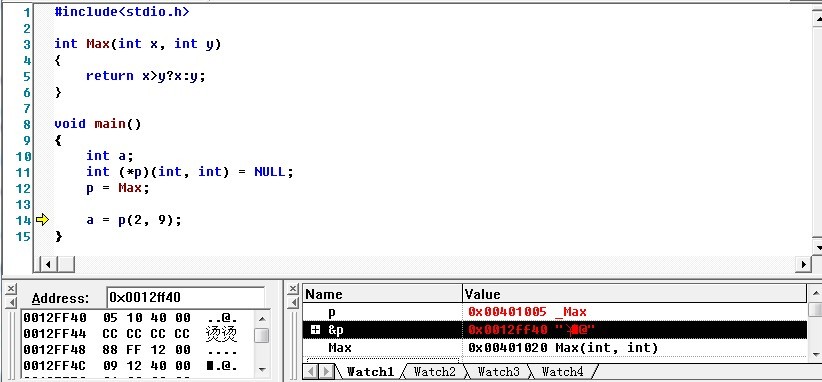Select the Watch1 tab
Screen dimensions: 822x382
pos(370,372)
